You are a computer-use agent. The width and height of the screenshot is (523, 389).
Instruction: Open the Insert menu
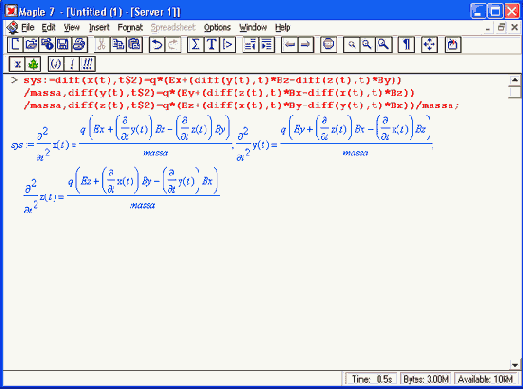coord(99,27)
